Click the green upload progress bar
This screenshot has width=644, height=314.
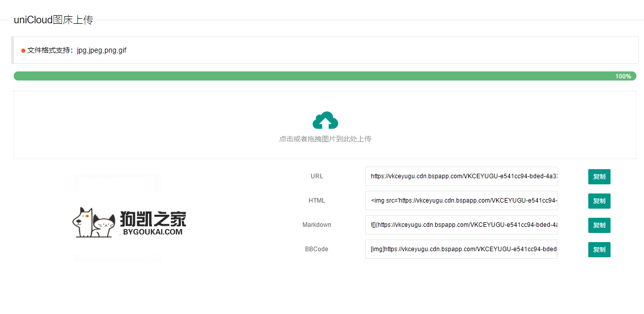point(325,76)
